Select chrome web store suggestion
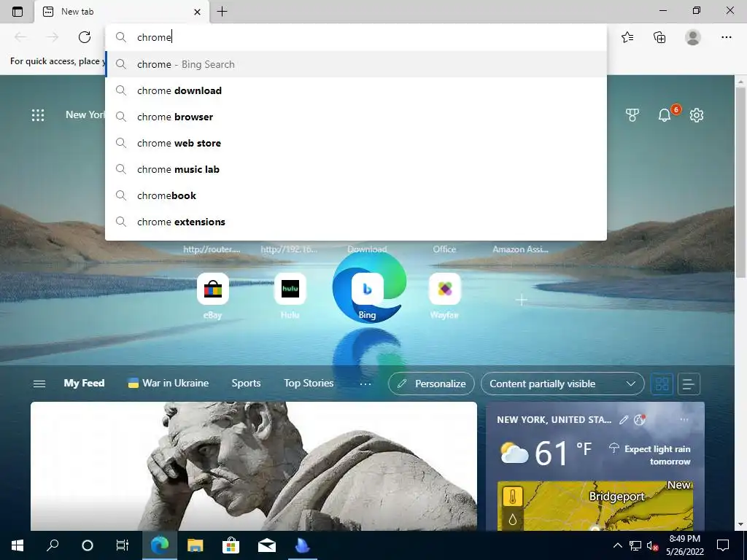This screenshot has height=560, width=747. pos(356,143)
